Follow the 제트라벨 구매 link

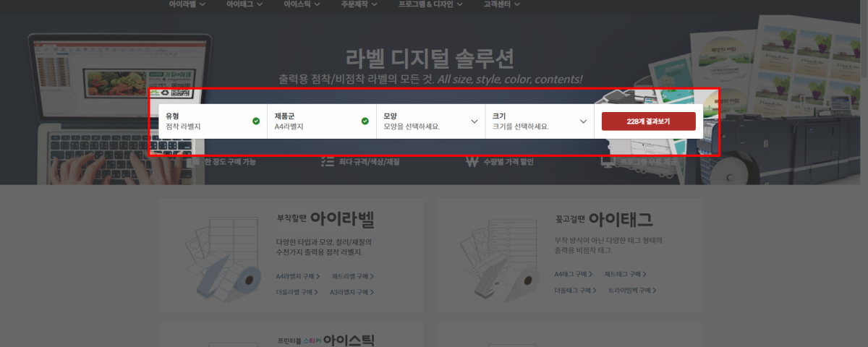pyautogui.click(x=353, y=276)
